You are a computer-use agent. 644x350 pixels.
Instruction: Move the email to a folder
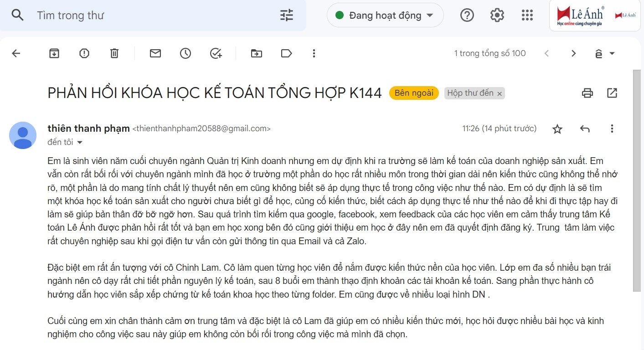pyautogui.click(x=257, y=53)
